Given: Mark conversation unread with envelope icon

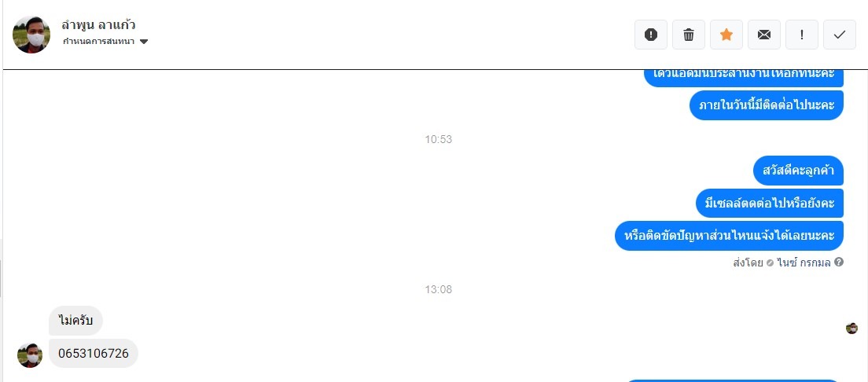Looking at the screenshot, I should pyautogui.click(x=764, y=35).
